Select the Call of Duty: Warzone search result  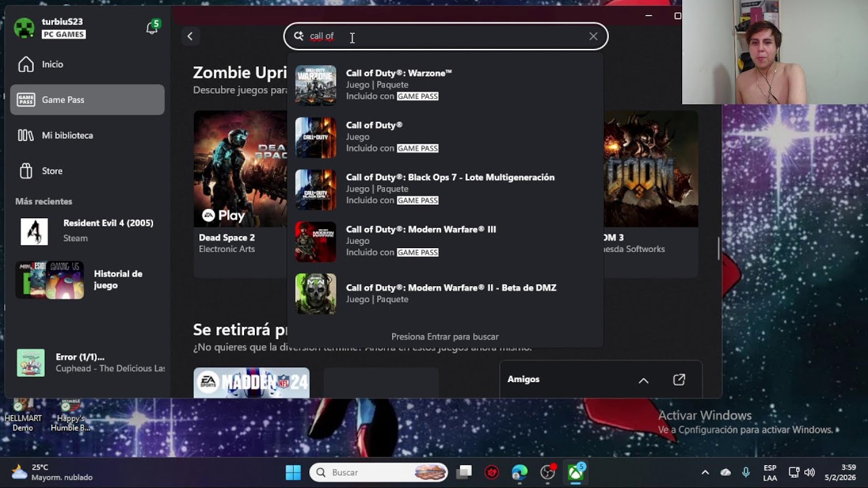click(x=446, y=85)
